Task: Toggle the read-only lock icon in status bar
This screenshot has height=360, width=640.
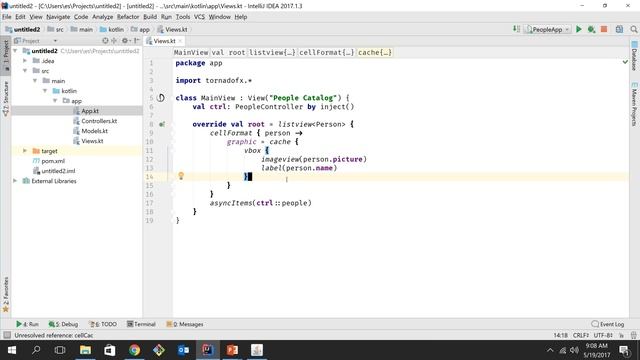Action: click(x=622, y=335)
